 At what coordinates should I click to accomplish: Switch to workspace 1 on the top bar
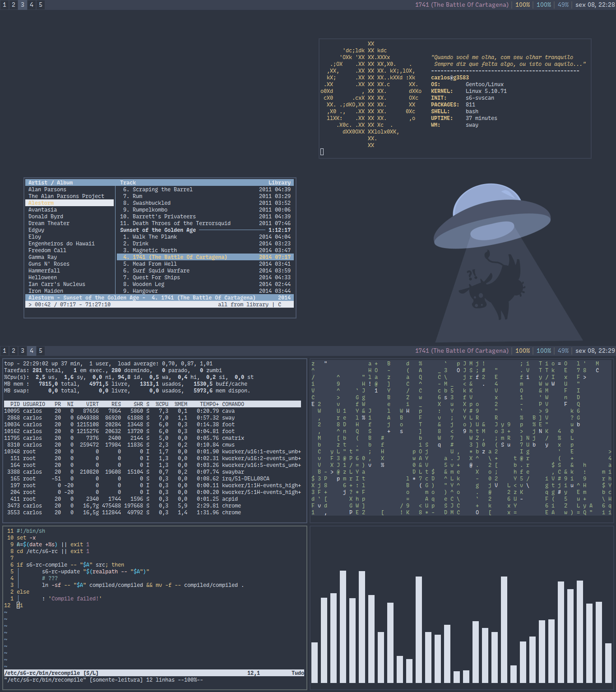5,5
